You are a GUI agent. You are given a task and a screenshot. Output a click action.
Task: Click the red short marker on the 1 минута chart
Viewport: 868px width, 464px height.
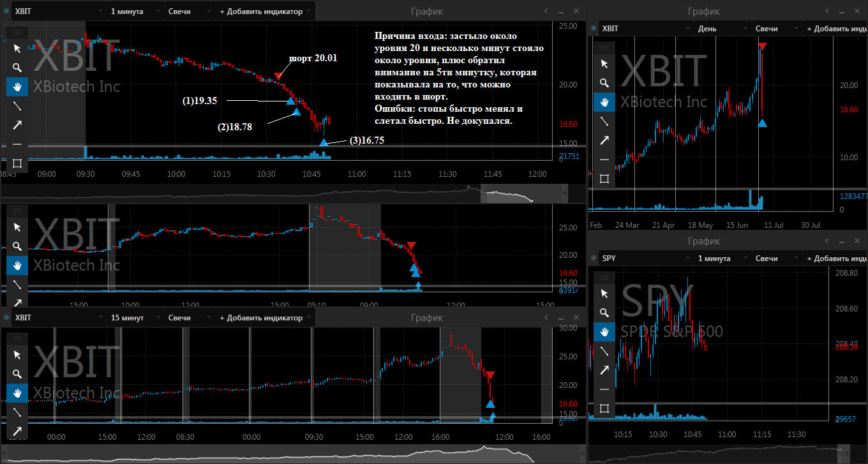pyautogui.click(x=278, y=77)
